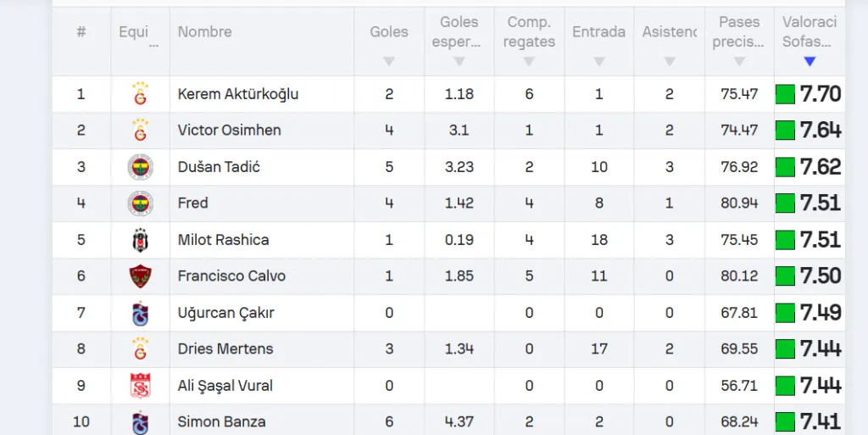Open Victor Osimhen's player name link
The image size is (868, 435).
[229, 131]
